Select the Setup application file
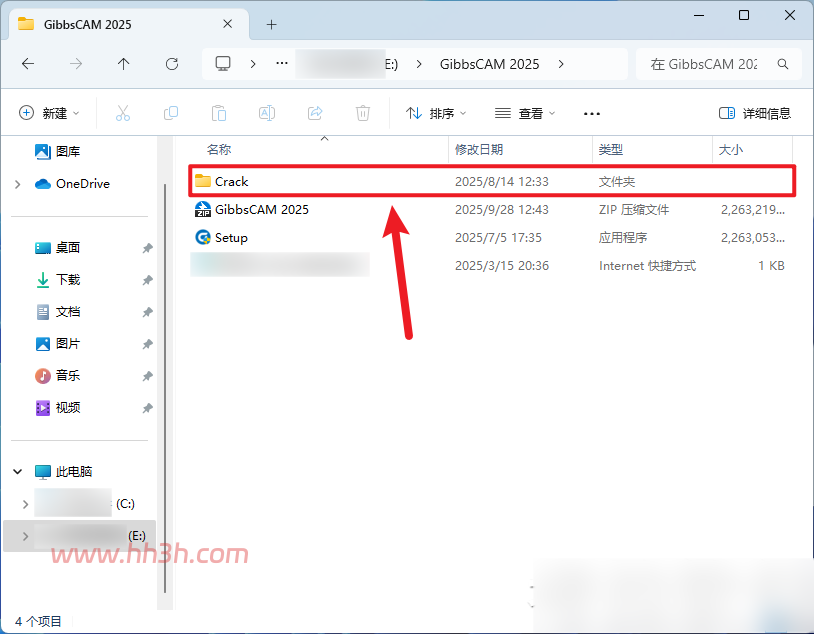 (492, 237)
